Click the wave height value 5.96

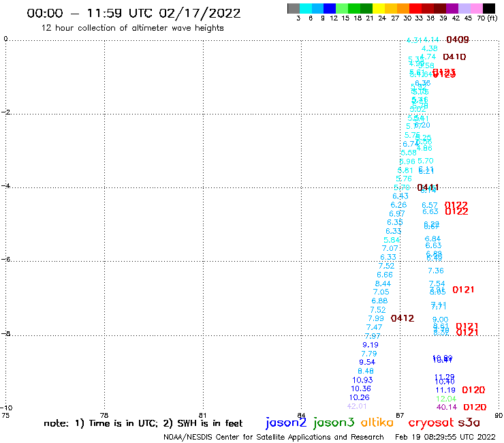pos(407,161)
